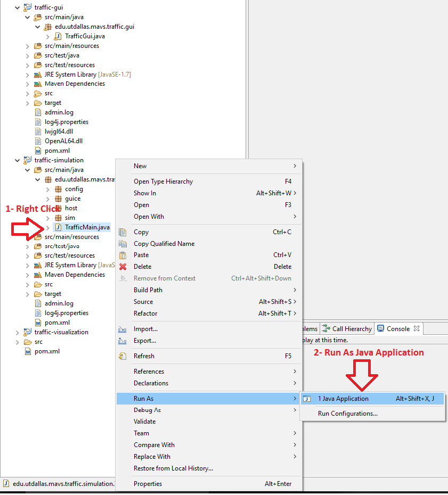Click the Export icon in context menu
This screenshot has height=495, width=448.
click(123, 341)
